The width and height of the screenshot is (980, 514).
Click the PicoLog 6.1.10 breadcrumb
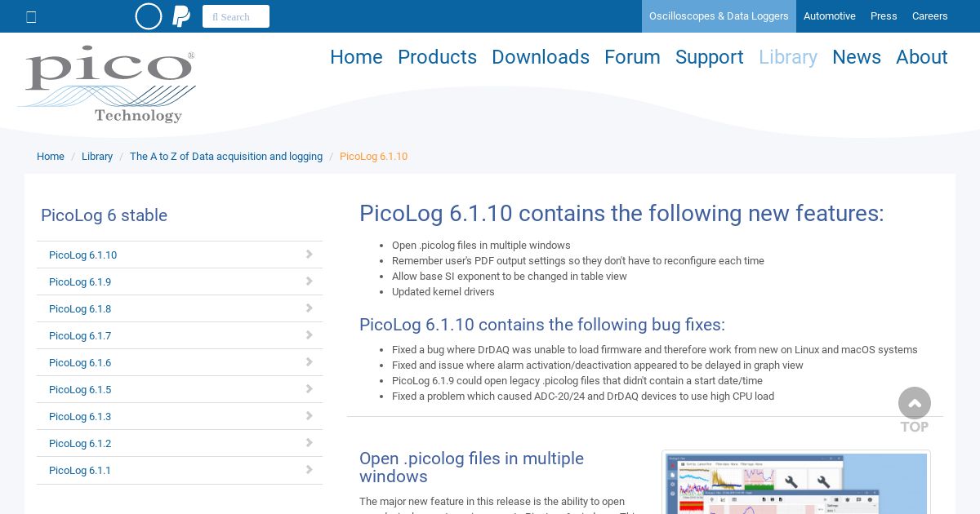tap(373, 157)
